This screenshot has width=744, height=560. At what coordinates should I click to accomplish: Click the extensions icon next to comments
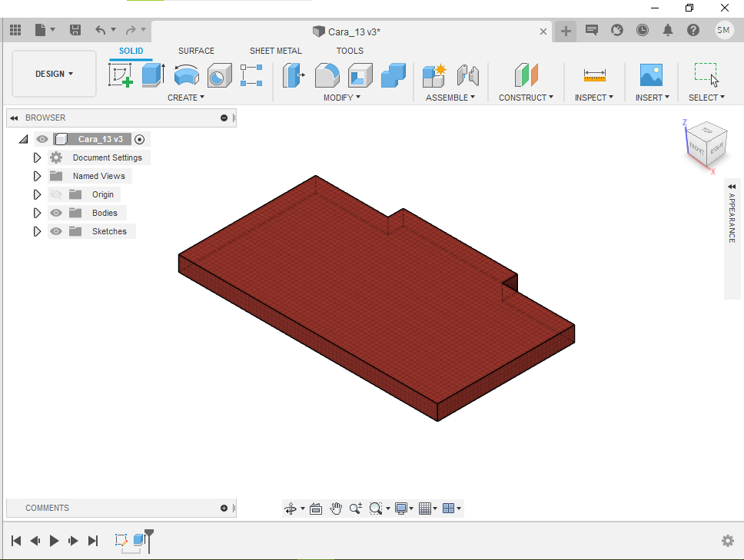[x=617, y=31]
